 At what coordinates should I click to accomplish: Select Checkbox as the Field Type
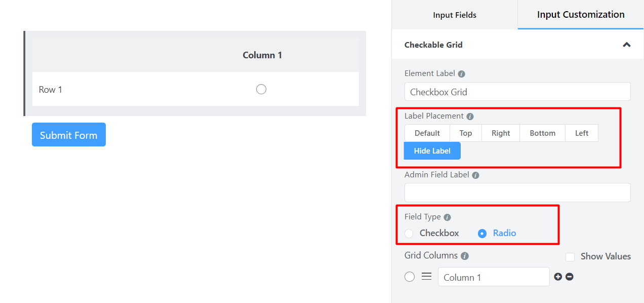tap(409, 233)
